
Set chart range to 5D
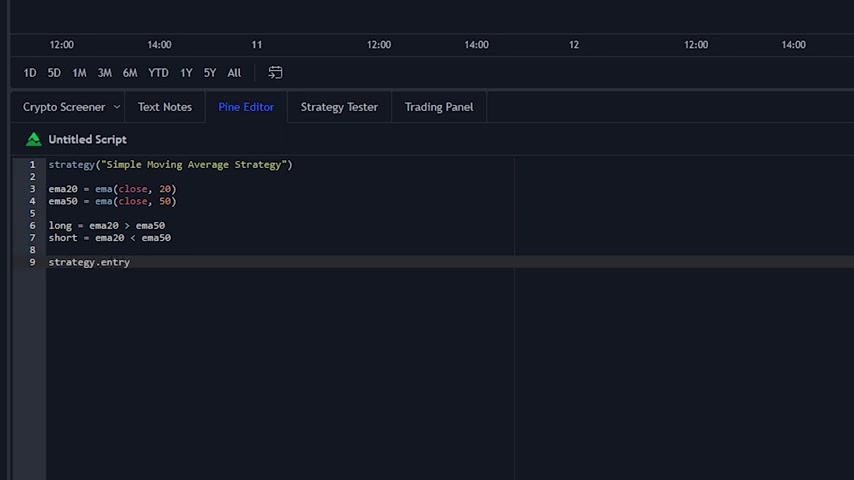click(x=54, y=73)
